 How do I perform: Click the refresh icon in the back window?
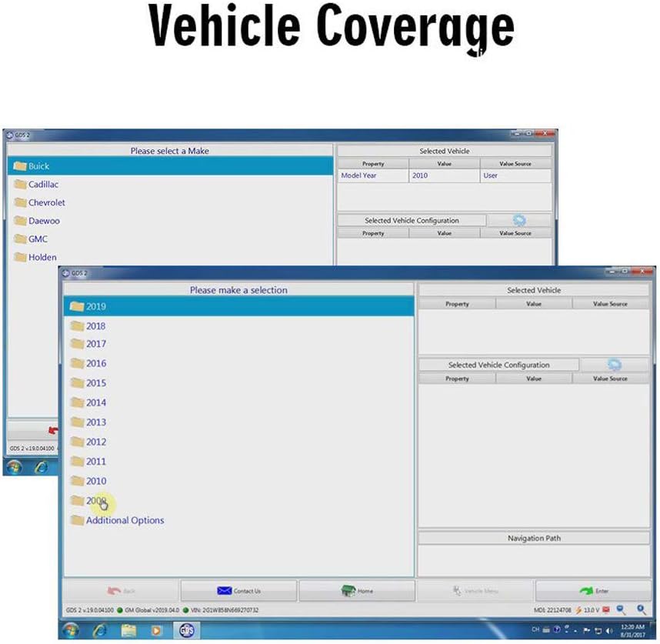(x=519, y=220)
